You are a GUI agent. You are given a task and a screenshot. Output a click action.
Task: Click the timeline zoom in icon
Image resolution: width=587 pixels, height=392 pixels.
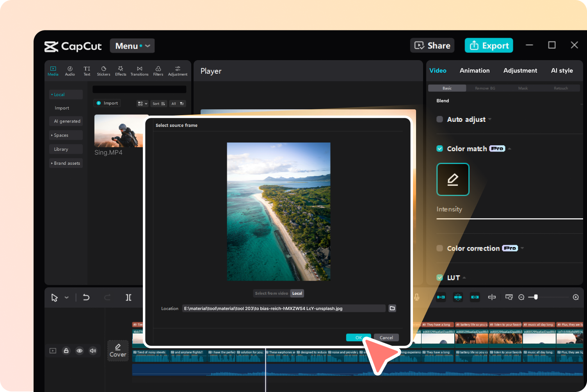point(576,297)
